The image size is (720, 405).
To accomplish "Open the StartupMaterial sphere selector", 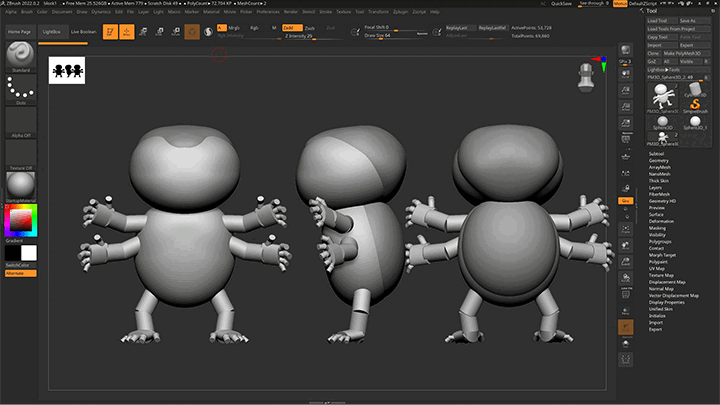I will 21,187.
